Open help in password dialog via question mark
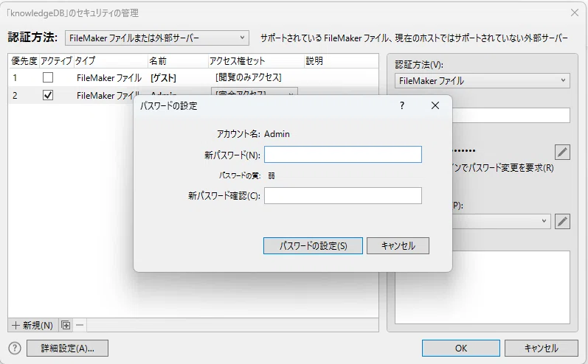588x364 pixels. [402, 105]
